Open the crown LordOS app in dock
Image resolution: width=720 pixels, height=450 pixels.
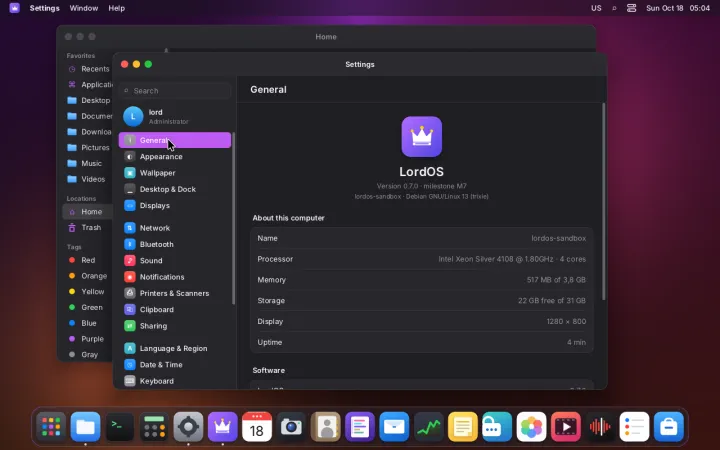[223, 427]
